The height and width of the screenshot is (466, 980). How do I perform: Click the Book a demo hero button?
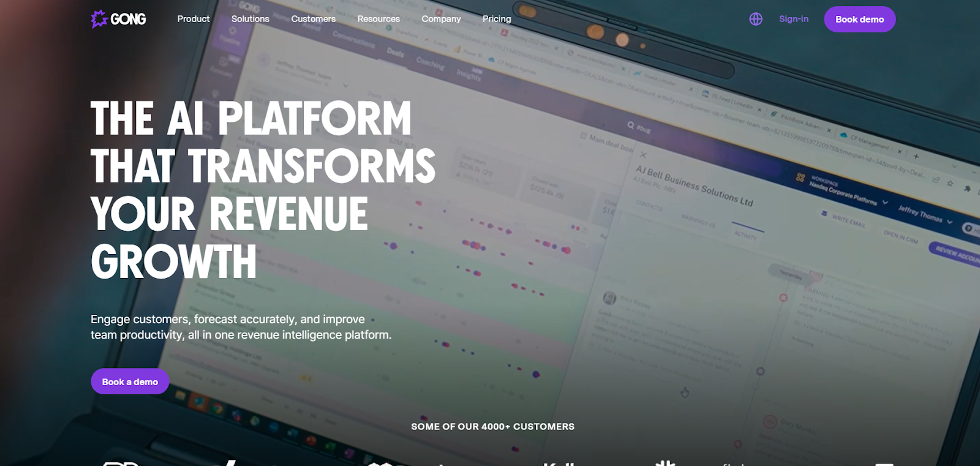(x=130, y=381)
